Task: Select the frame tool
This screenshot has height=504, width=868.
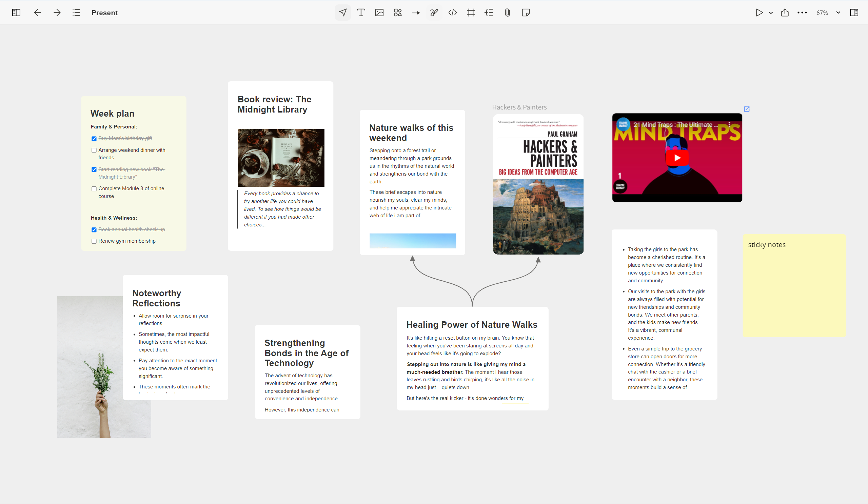Action: point(471,13)
